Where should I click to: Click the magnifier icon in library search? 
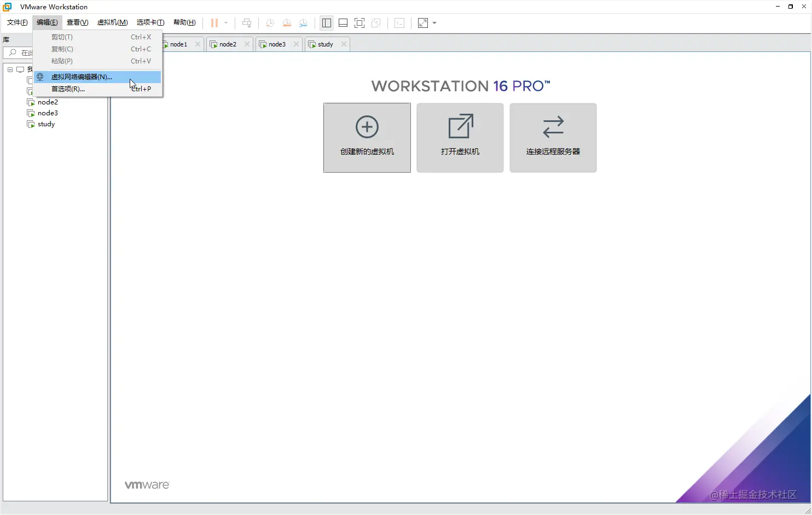pos(13,52)
